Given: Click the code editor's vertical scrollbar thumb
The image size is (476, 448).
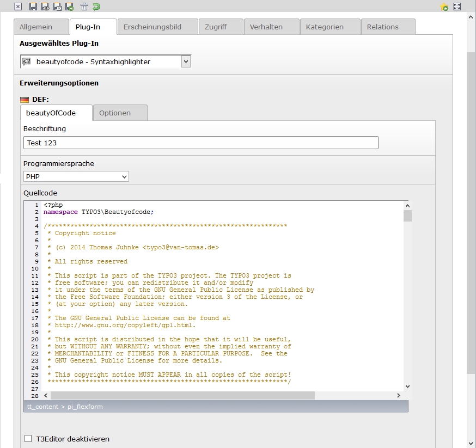Looking at the screenshot, I should [x=408, y=216].
